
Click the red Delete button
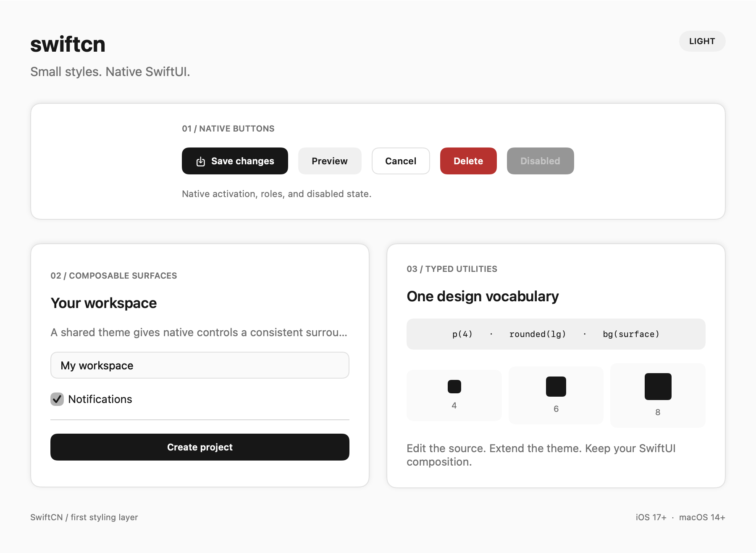click(468, 161)
